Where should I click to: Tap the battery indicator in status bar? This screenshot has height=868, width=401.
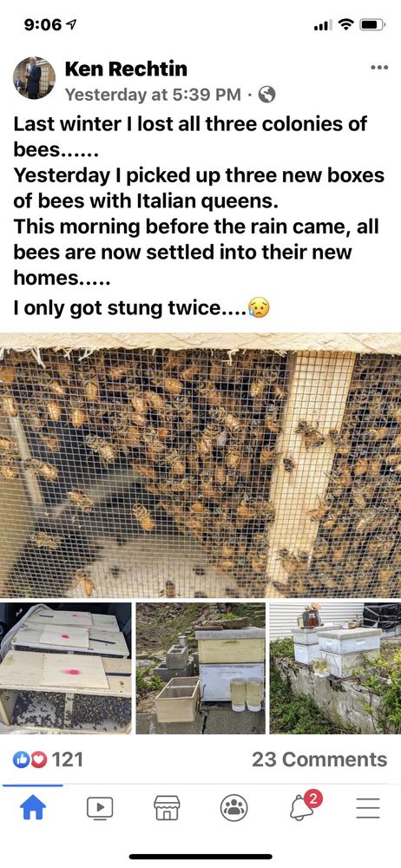[372, 25]
